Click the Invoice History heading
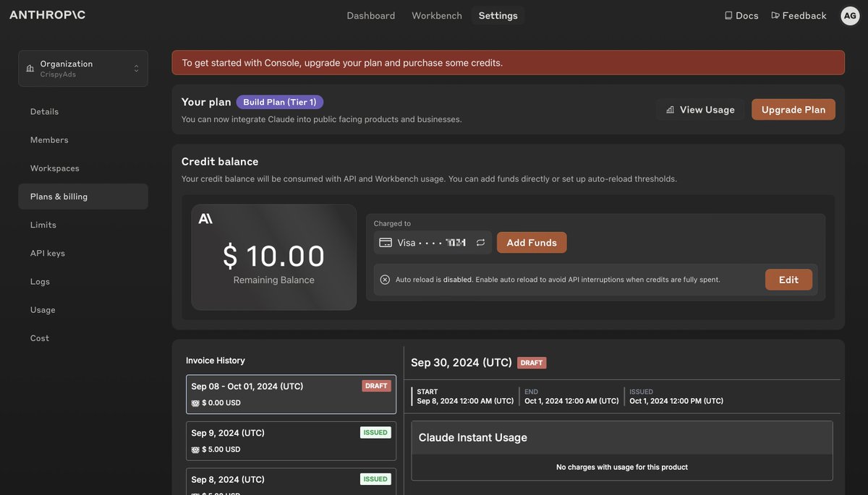The width and height of the screenshot is (868, 495). [216, 361]
